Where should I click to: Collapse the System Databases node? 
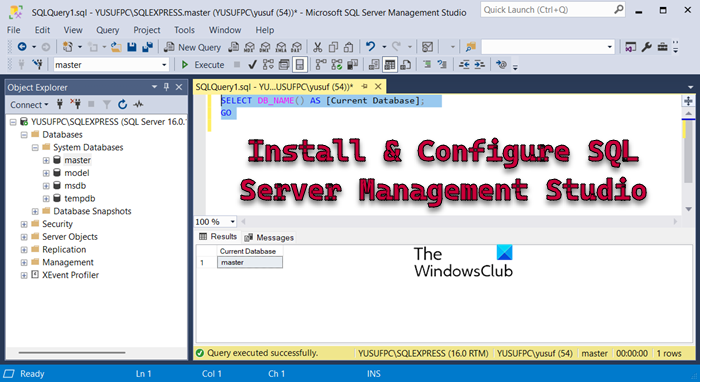tap(35, 147)
